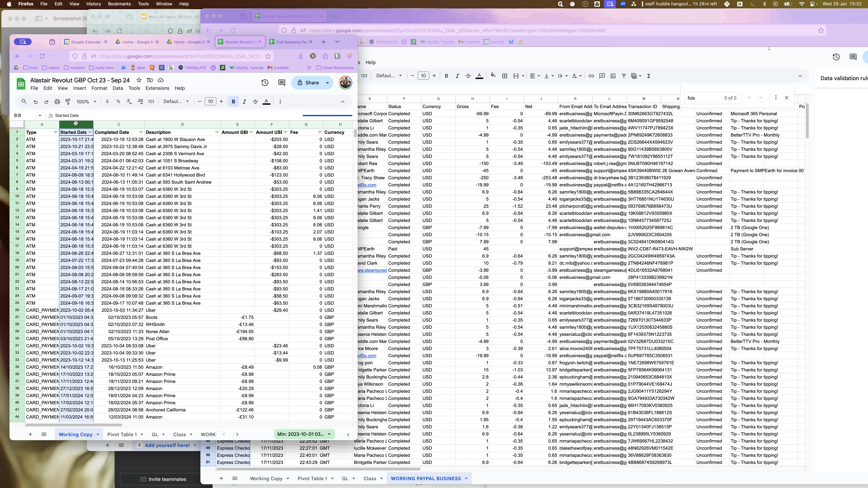This screenshot has height=488, width=868.
Task: Toggle bold in front window toolbar
Action: 233,101
